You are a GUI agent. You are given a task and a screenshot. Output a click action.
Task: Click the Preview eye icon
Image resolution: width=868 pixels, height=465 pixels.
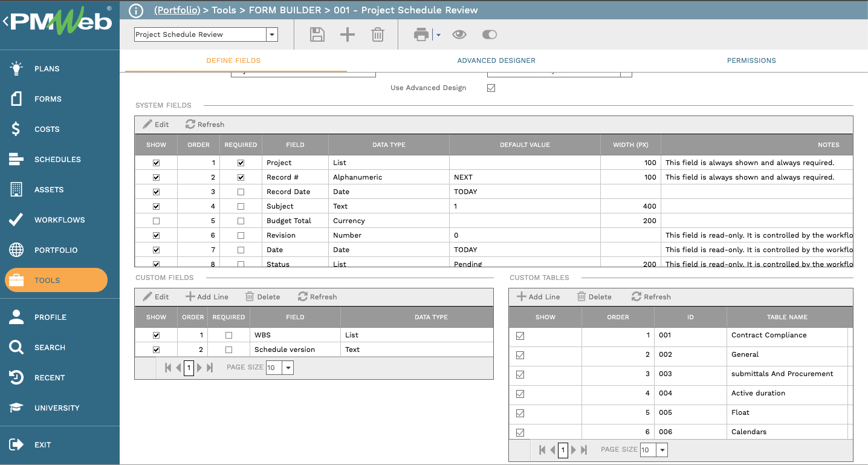click(x=459, y=34)
